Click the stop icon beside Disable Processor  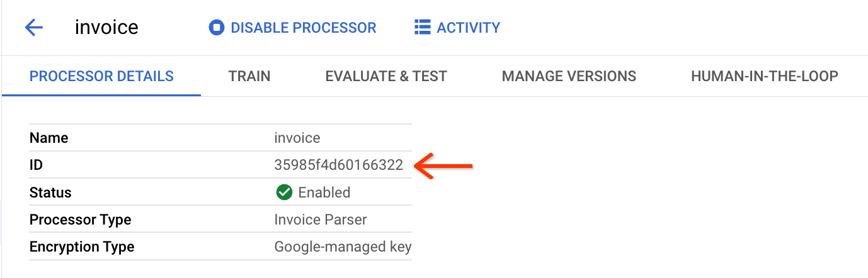[x=217, y=28]
